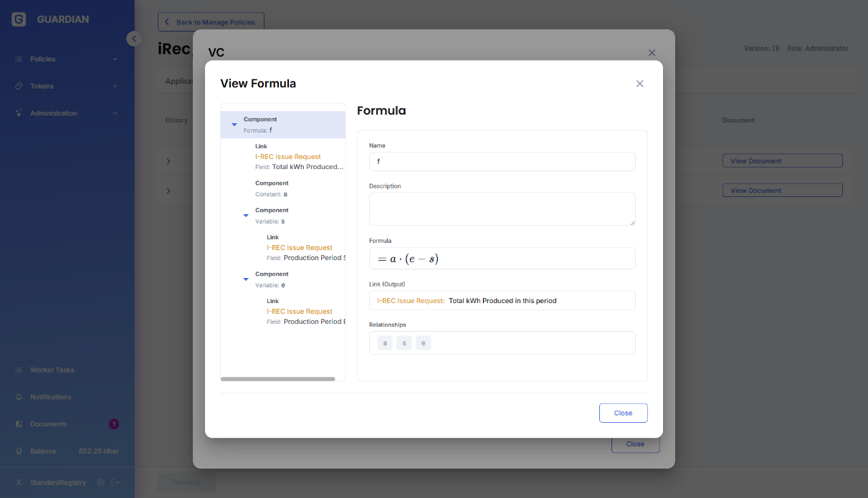Click the Worker Tasks list icon

[19, 370]
